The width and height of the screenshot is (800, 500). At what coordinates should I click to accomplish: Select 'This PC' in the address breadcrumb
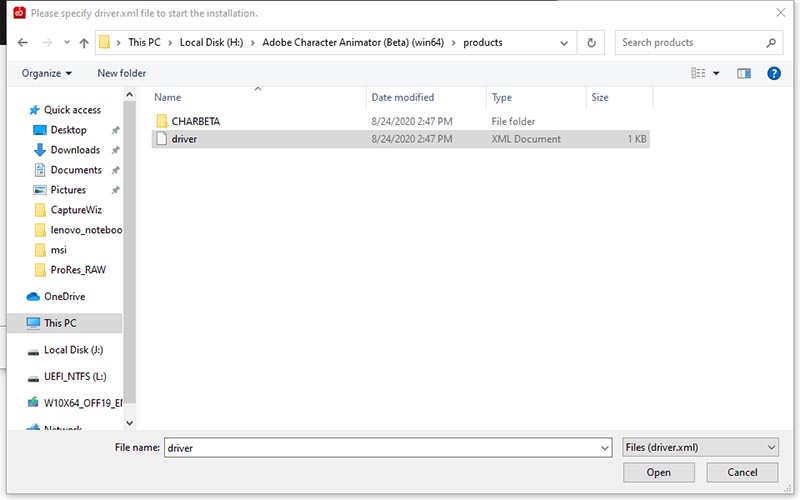click(144, 42)
